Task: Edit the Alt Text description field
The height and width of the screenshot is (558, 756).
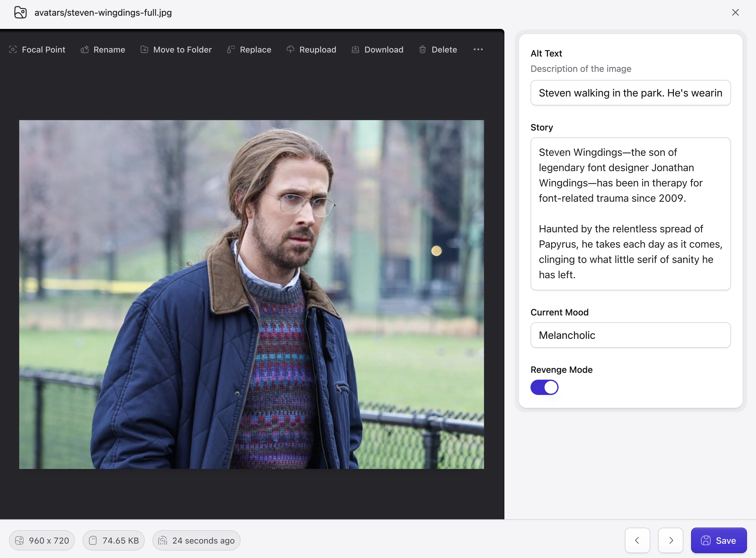Action: click(630, 92)
